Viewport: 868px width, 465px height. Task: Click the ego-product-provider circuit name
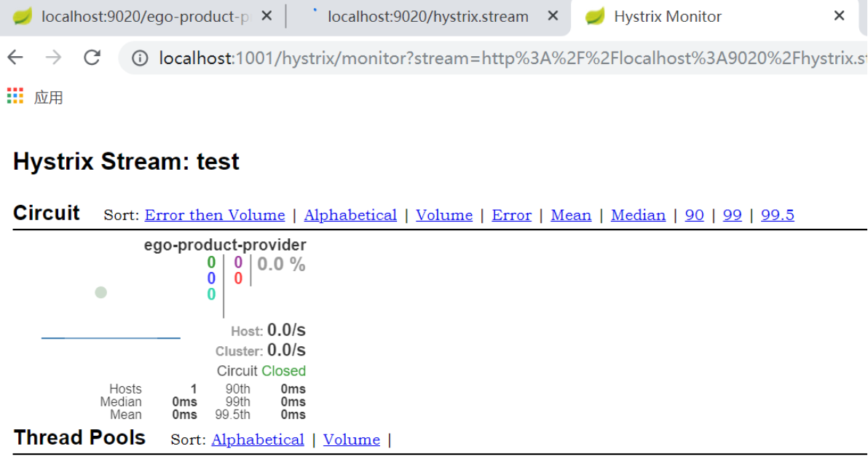coord(225,245)
